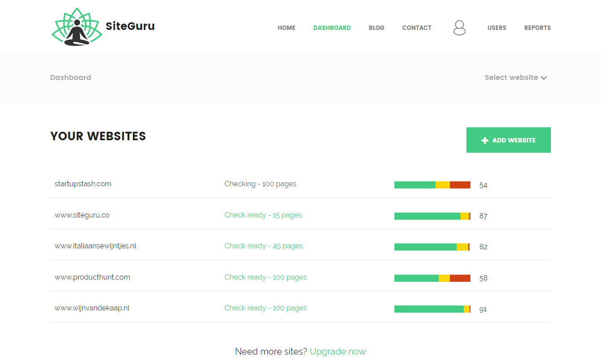Click 'Check ready - 45 pages' status
Viewport: 601px width, 364px height.
click(x=263, y=246)
